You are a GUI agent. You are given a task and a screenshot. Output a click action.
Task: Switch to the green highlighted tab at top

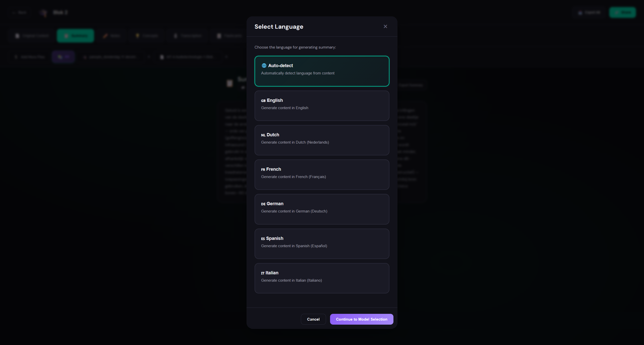click(x=75, y=35)
